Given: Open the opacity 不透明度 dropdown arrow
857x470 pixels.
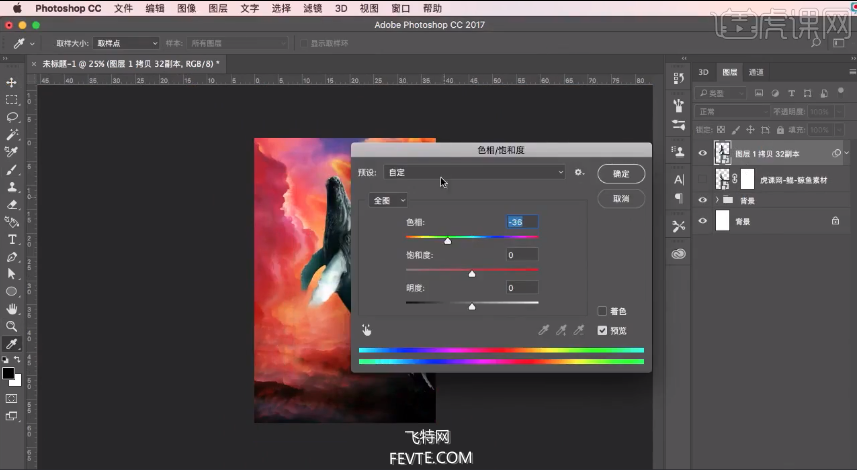Looking at the screenshot, I should coord(838,111).
